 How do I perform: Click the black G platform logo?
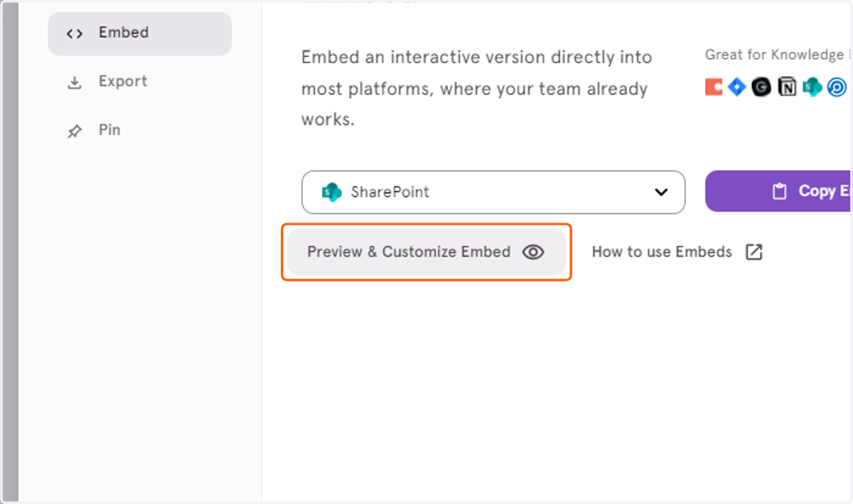tap(761, 87)
